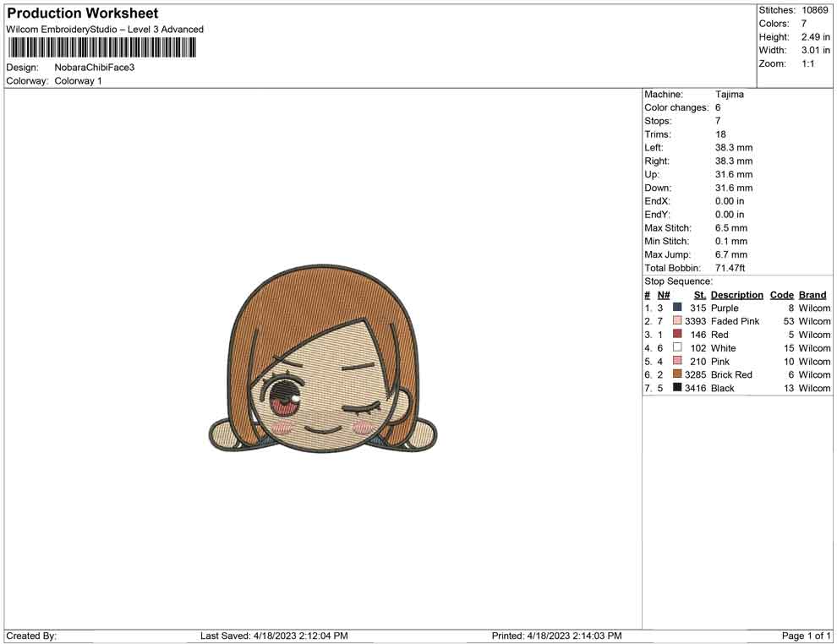Click the Production Worksheet title

(82, 14)
